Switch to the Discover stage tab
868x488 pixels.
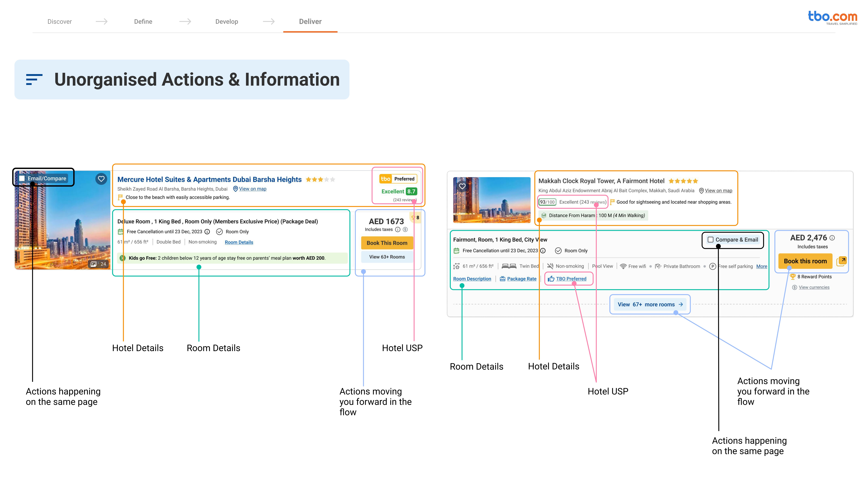coord(60,22)
